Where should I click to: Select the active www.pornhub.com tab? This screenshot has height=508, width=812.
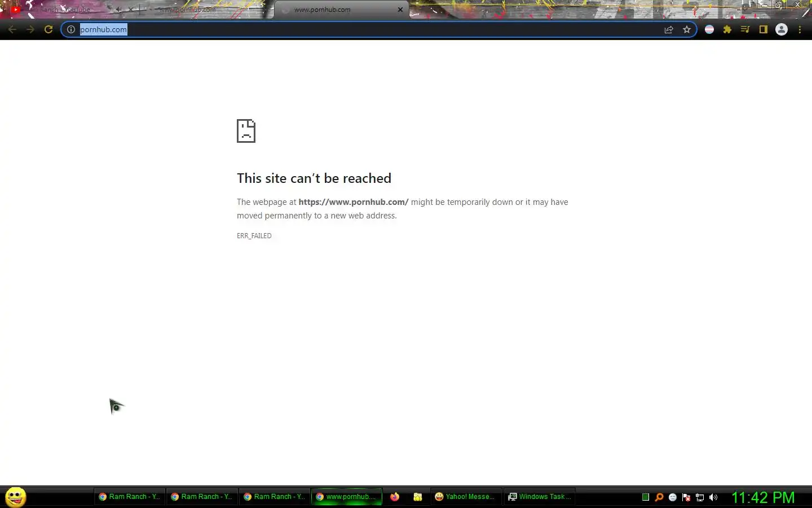coord(341,10)
